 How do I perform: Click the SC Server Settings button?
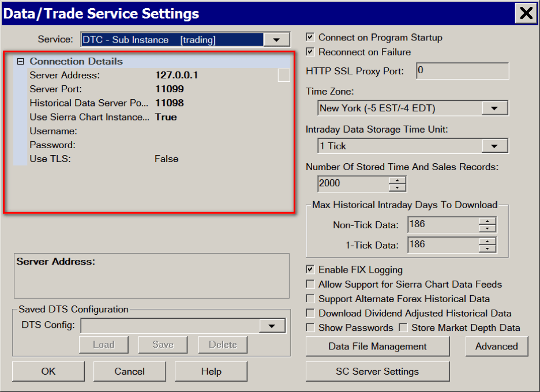point(377,372)
